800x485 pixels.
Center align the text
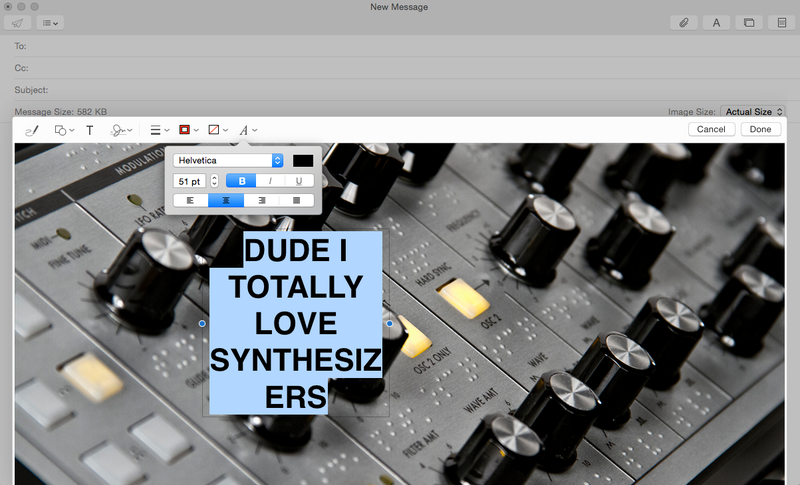(226, 200)
